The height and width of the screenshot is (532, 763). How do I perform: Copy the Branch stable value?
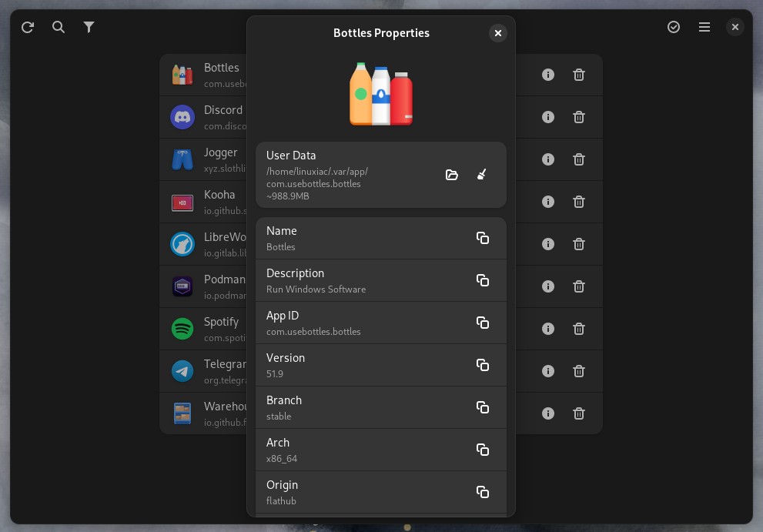[482, 407]
